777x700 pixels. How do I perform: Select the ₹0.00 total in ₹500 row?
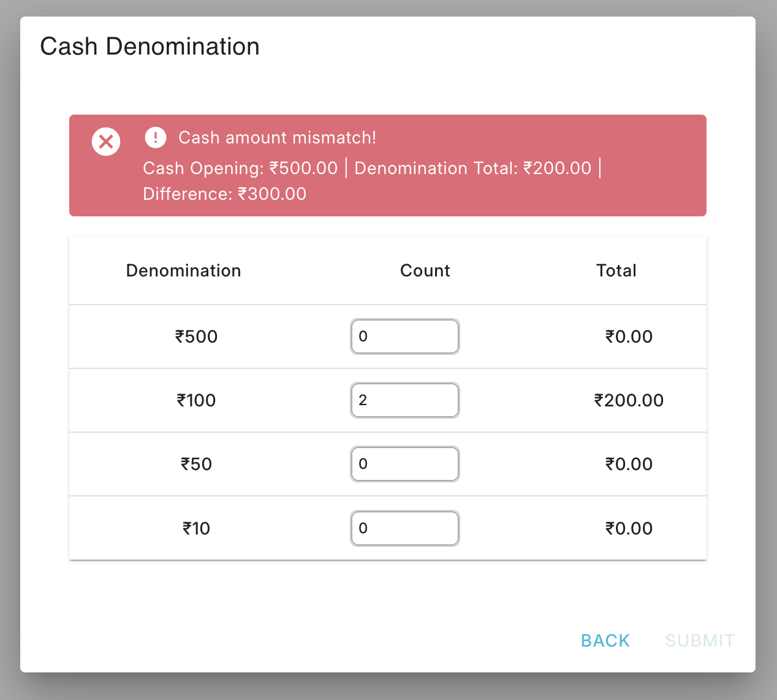(629, 337)
